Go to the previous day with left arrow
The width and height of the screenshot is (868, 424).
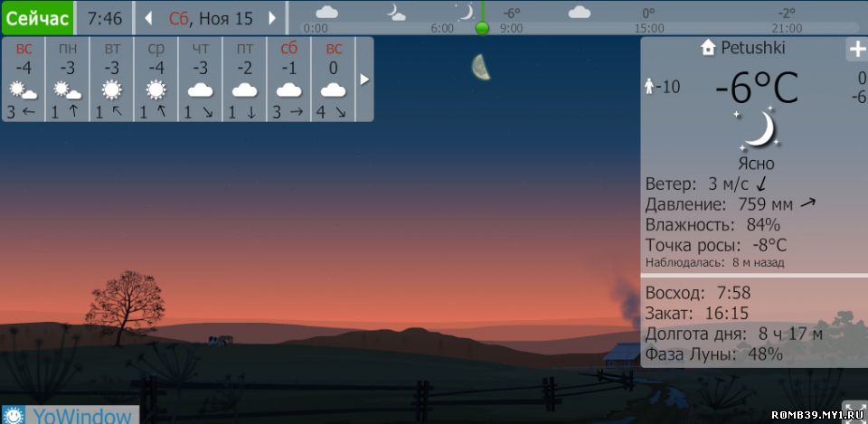(x=148, y=18)
